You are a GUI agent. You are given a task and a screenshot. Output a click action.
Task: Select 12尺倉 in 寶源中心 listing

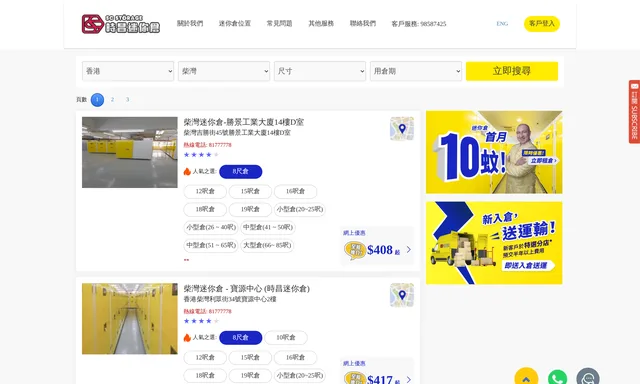[205, 357]
